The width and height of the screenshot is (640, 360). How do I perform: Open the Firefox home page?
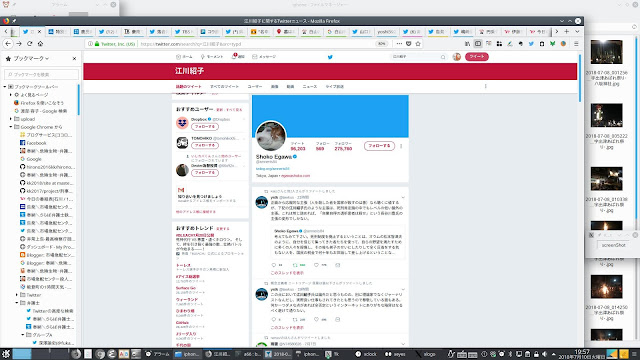[40, 44]
